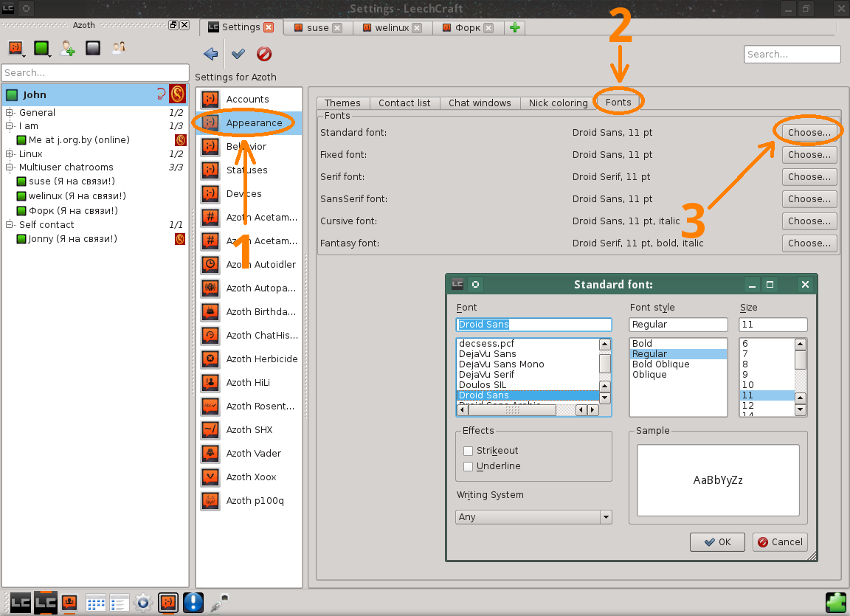The height and width of the screenshot is (616, 850).
Task: Click the font list vertical scrollbar
Action: (605, 370)
